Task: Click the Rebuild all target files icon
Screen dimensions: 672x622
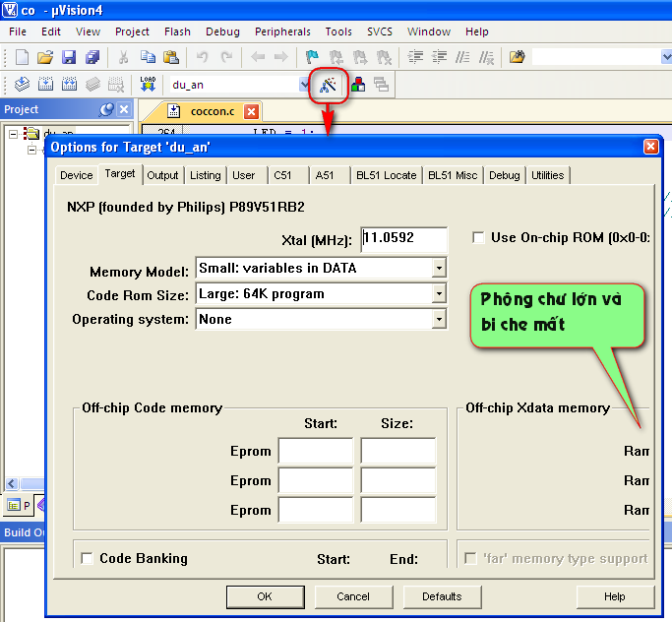Action: [x=69, y=84]
